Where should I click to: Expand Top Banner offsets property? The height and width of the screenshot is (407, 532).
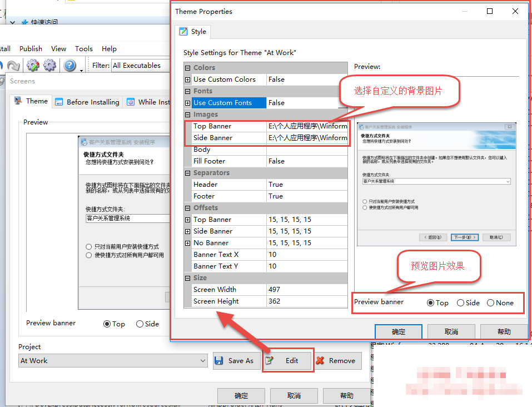(188, 220)
